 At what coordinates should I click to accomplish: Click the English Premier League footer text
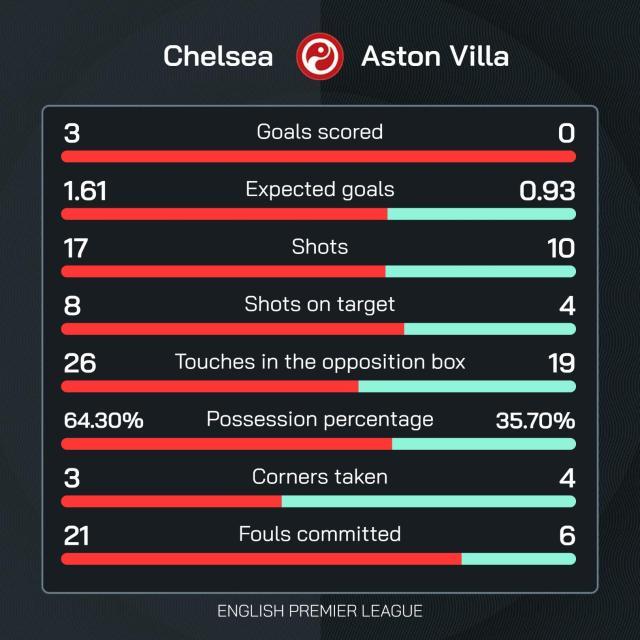pyautogui.click(x=319, y=610)
